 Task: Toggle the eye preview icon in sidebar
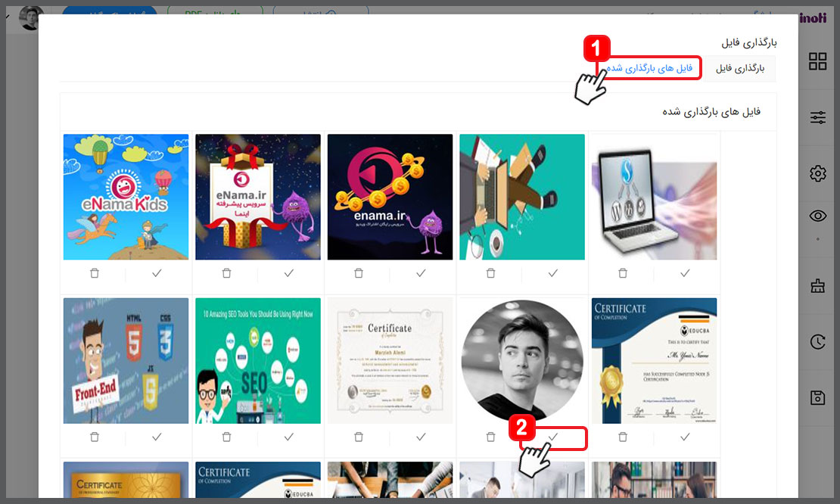point(817,216)
